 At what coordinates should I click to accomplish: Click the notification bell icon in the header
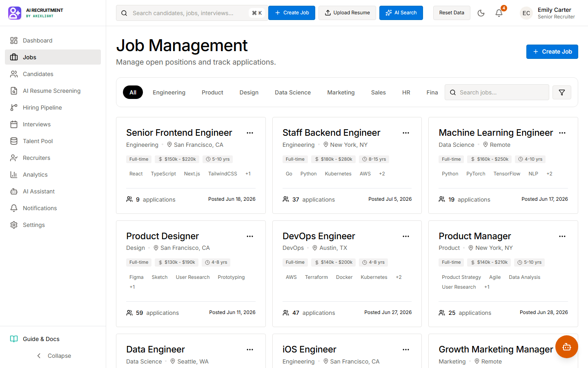pos(499,13)
